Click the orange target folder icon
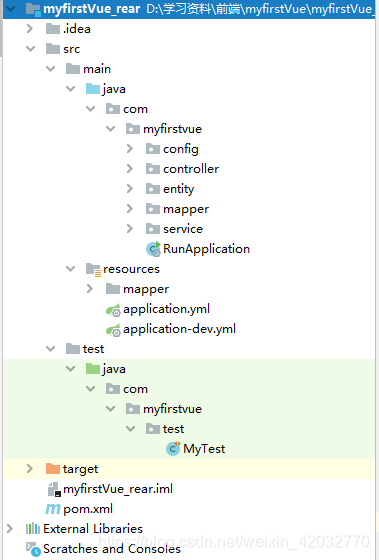Viewport: 379px width, 560px height. point(53,469)
